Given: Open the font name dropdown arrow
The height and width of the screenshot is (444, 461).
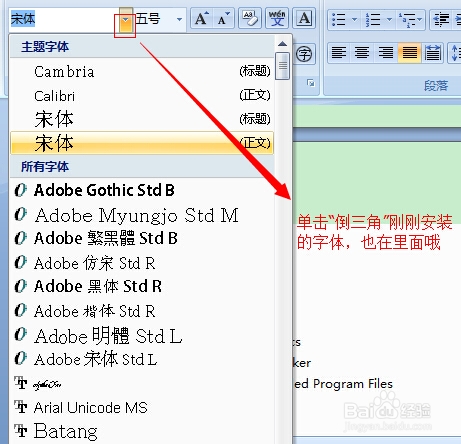Looking at the screenshot, I should tap(126, 20).
